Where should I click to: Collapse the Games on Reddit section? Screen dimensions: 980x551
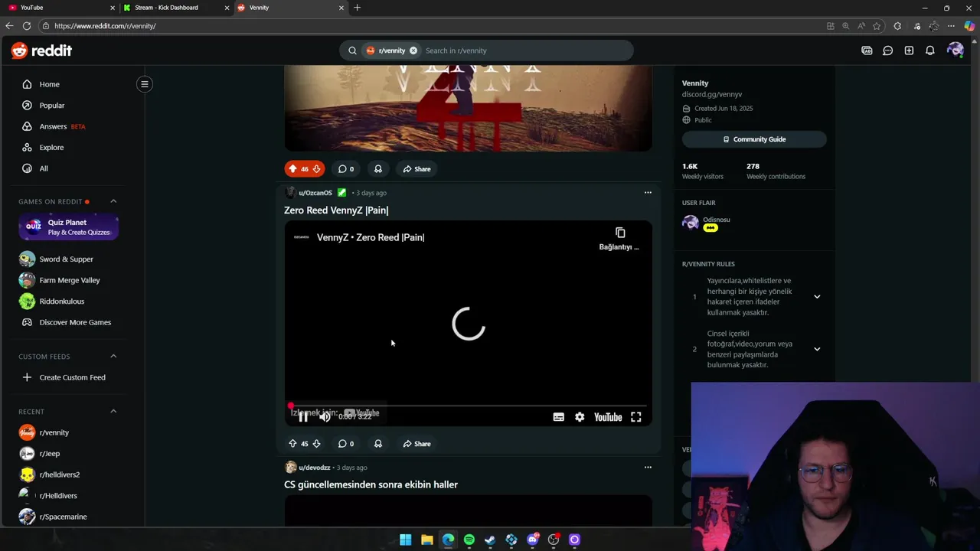coord(113,201)
